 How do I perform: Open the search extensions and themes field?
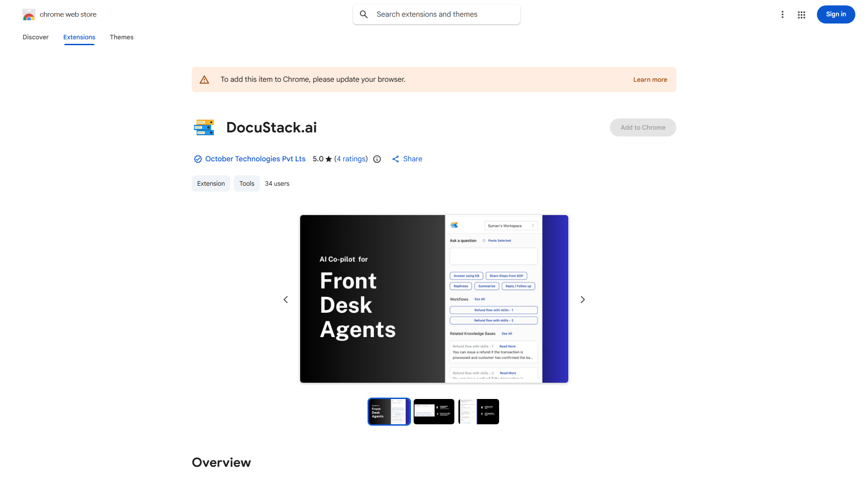[x=435, y=14]
